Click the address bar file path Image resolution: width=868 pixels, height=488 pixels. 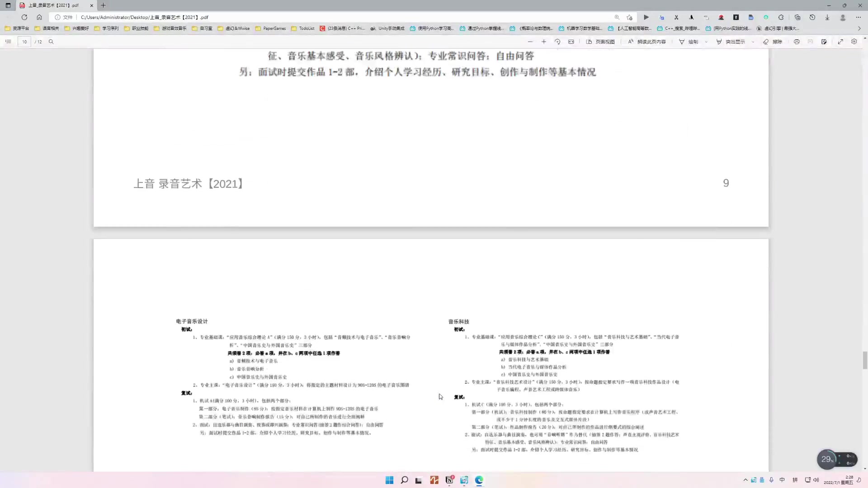point(145,17)
